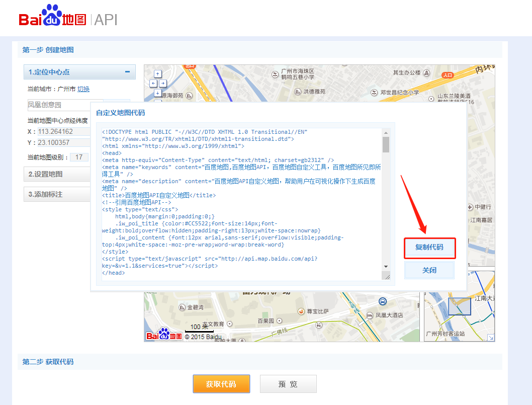Click the code box scrollbar down arrow
Image resolution: width=532 pixels, height=405 pixels.
(386, 266)
